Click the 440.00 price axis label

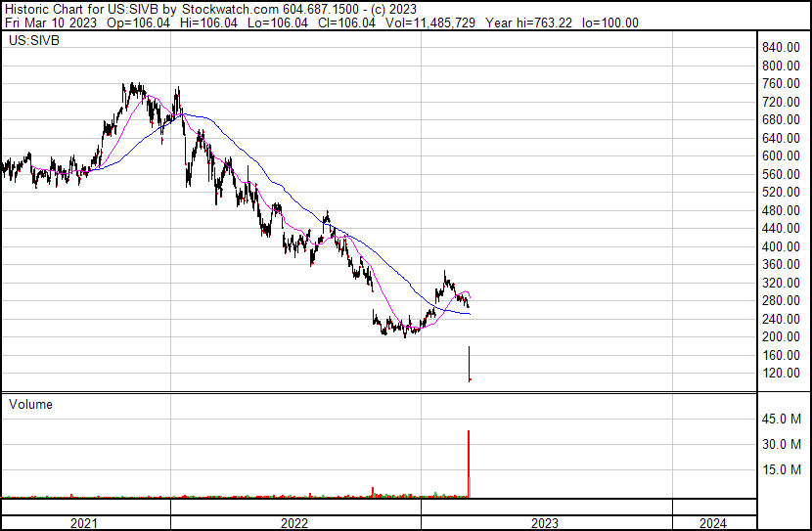pos(781,228)
